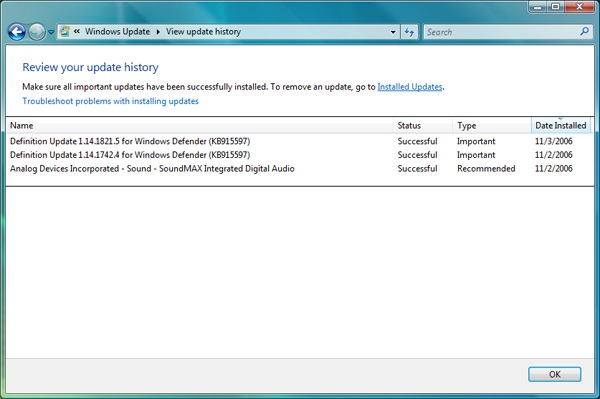The height and width of the screenshot is (399, 600).
Task: Expand the arrow after Windows Update breadcrumb
Action: tap(158, 32)
